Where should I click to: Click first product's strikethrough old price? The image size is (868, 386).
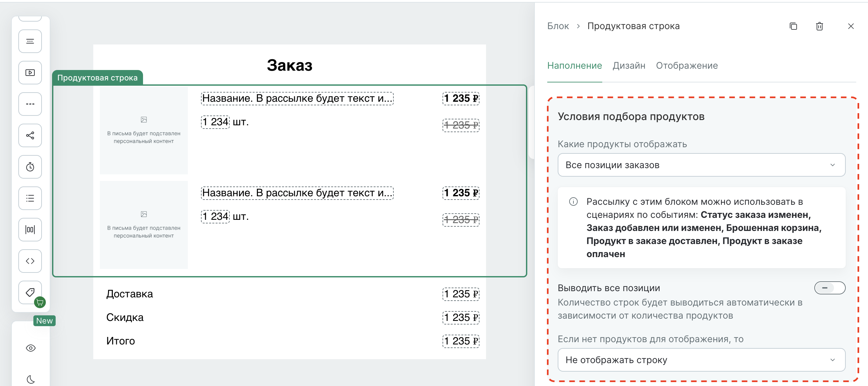tap(461, 125)
